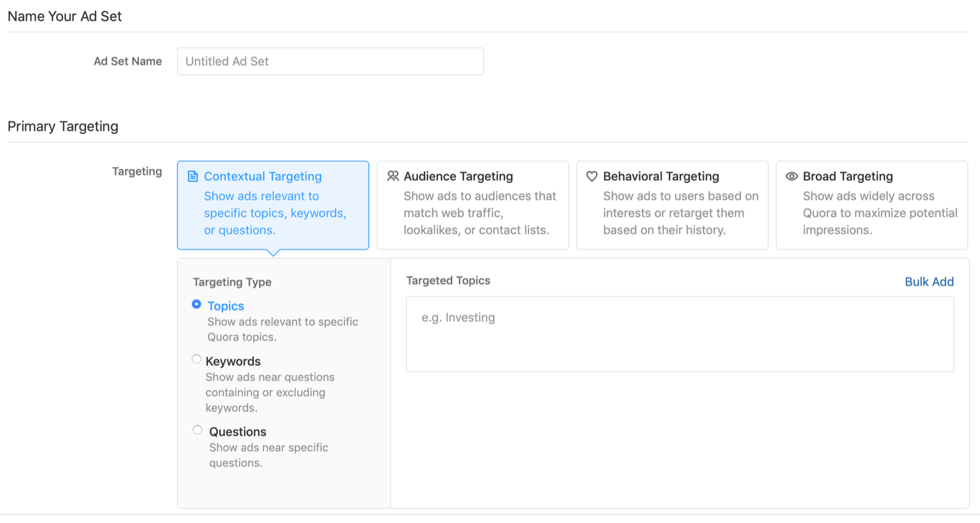Click the 'Ad Set Name' field label
Viewport: 980px width, 523px height.
tap(127, 61)
